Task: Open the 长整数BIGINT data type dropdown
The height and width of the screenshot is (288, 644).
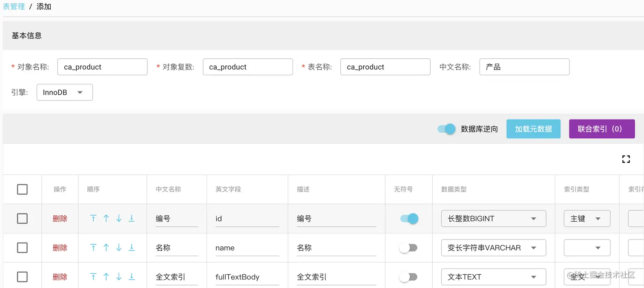Action: (x=494, y=219)
